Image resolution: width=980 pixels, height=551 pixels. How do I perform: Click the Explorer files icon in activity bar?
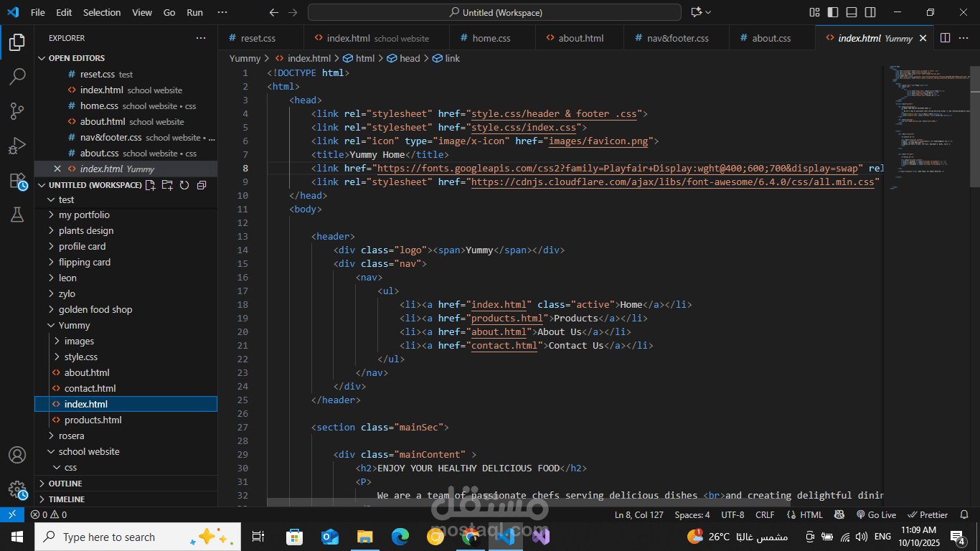point(17,42)
